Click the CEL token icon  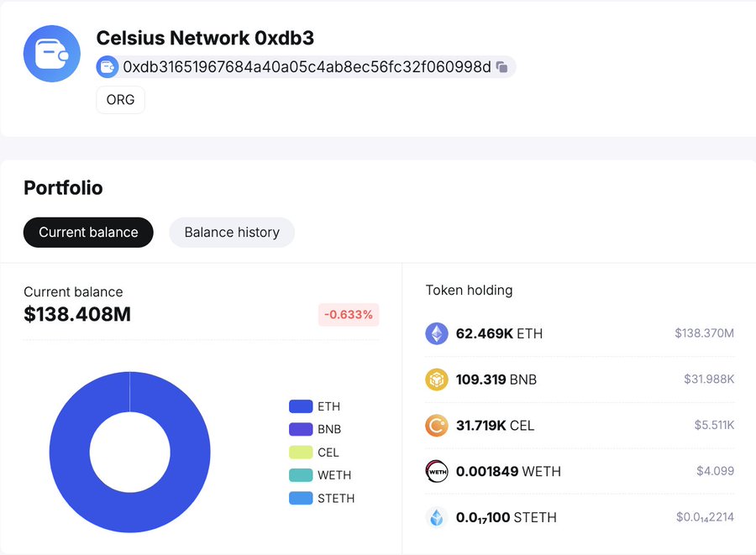click(x=437, y=426)
